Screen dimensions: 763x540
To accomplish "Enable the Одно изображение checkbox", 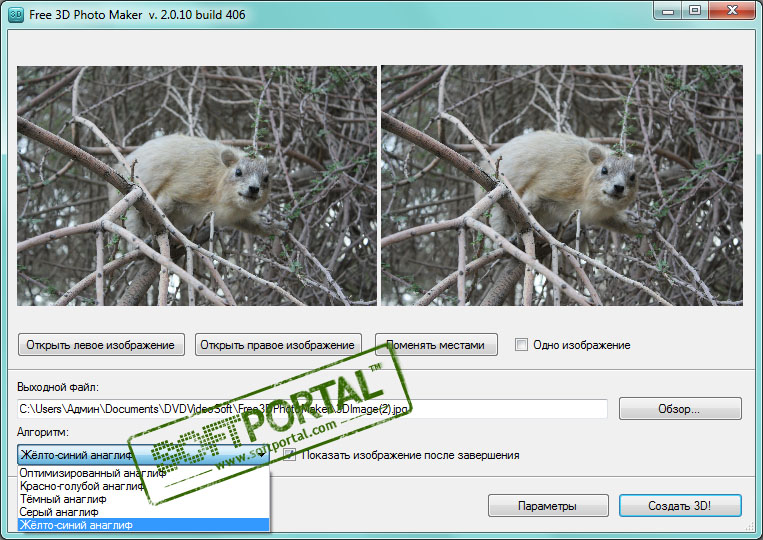I will [521, 345].
